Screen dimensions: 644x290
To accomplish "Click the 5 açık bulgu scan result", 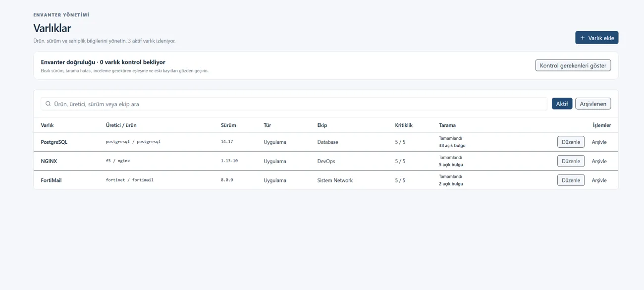I will coord(451,165).
